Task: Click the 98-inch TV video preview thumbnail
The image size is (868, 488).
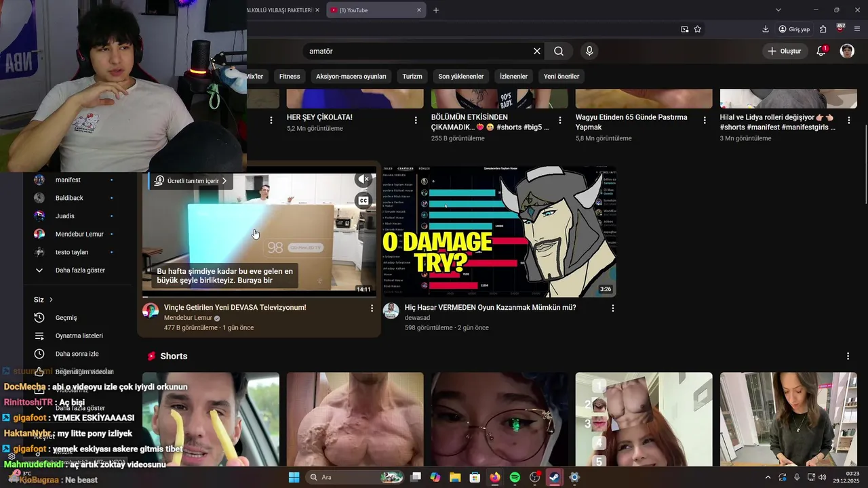Action: pyautogui.click(x=259, y=232)
